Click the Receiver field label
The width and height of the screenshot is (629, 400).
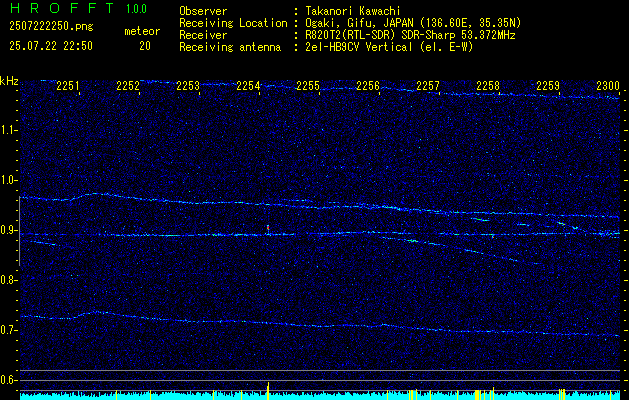point(203,35)
